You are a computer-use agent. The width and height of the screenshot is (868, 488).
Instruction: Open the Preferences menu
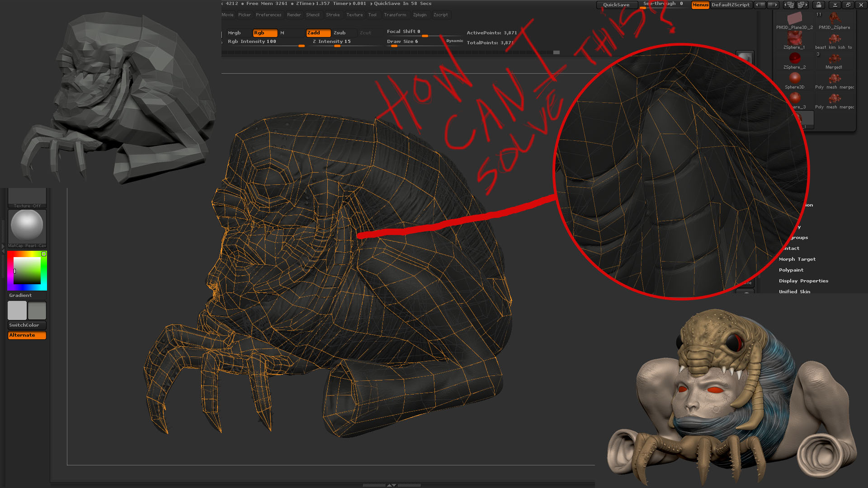269,15
